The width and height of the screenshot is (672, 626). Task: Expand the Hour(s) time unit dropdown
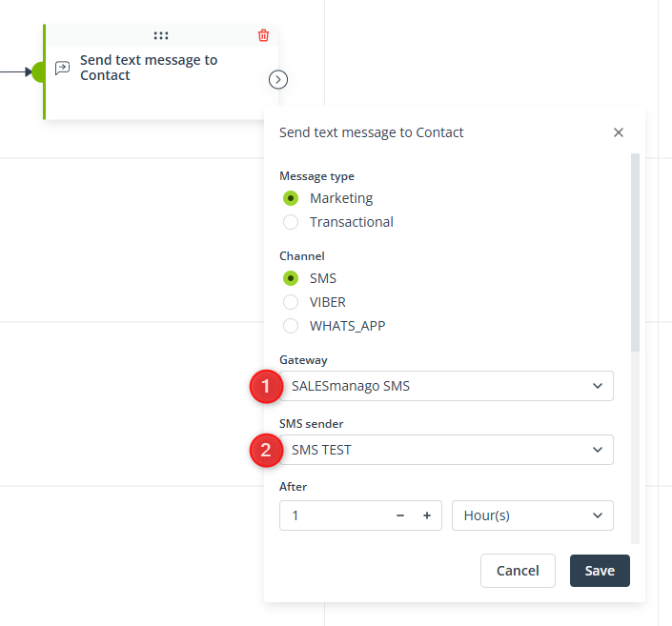coord(533,515)
